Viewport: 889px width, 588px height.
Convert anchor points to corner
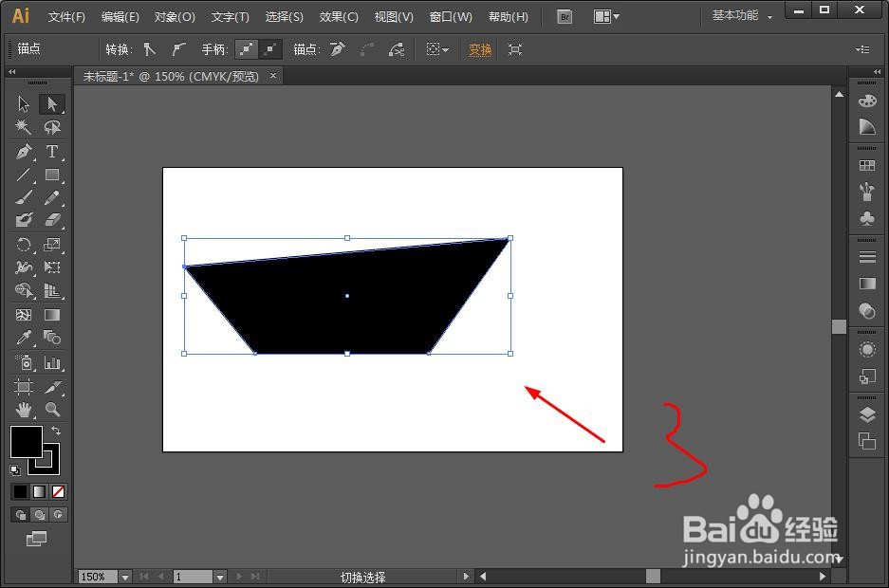tap(149, 50)
